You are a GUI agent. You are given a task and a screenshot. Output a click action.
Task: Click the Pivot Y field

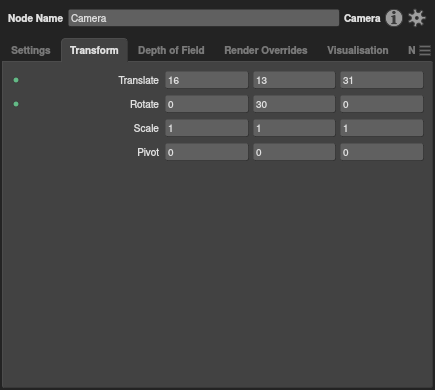294,152
